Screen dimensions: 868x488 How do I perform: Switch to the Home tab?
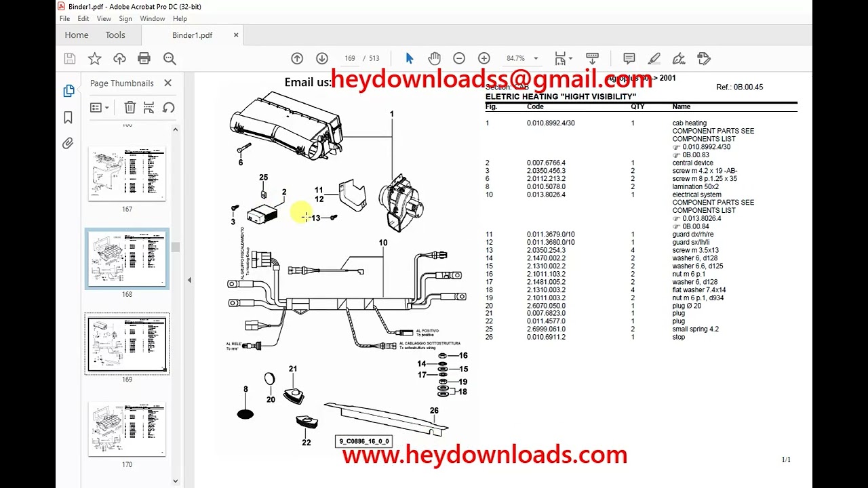77,35
